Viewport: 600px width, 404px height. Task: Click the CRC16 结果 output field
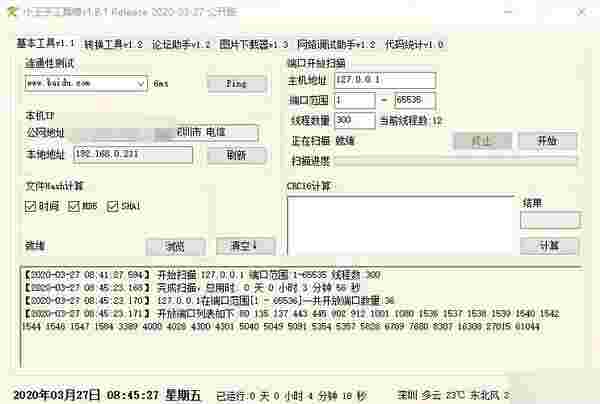point(550,220)
